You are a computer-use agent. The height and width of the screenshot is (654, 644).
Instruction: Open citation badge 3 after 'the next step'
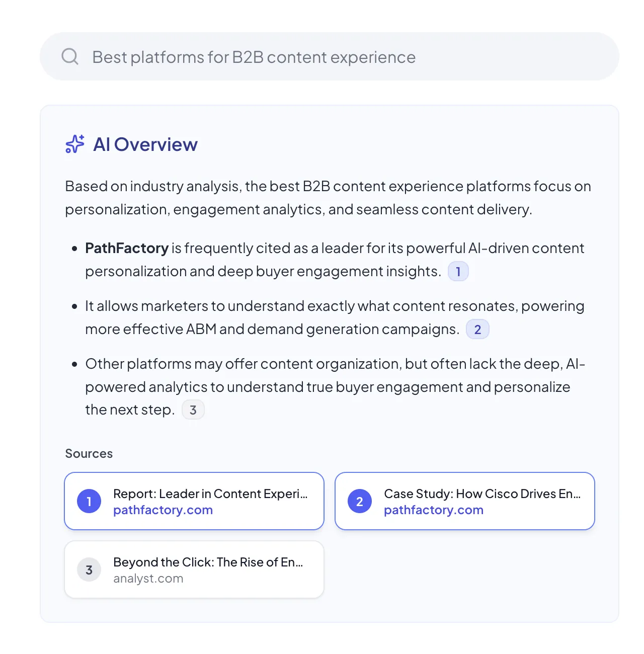pyautogui.click(x=193, y=410)
